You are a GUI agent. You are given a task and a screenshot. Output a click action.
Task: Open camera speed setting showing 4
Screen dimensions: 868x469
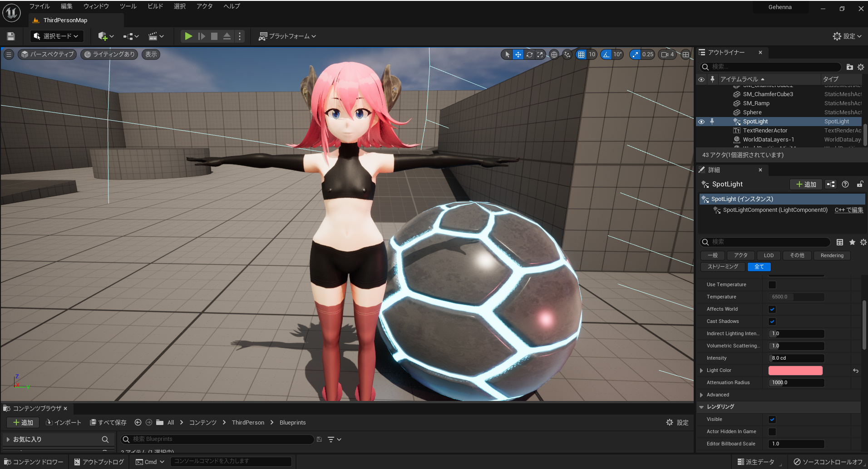667,54
